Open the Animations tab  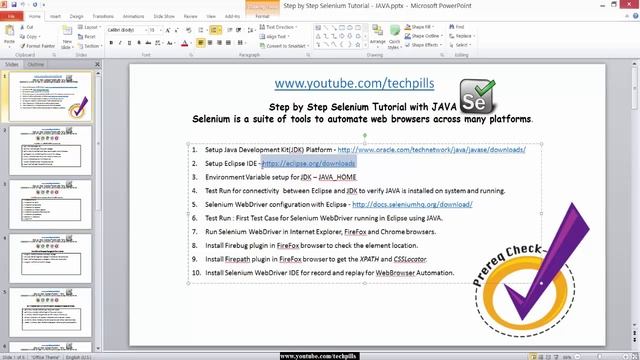point(133,16)
